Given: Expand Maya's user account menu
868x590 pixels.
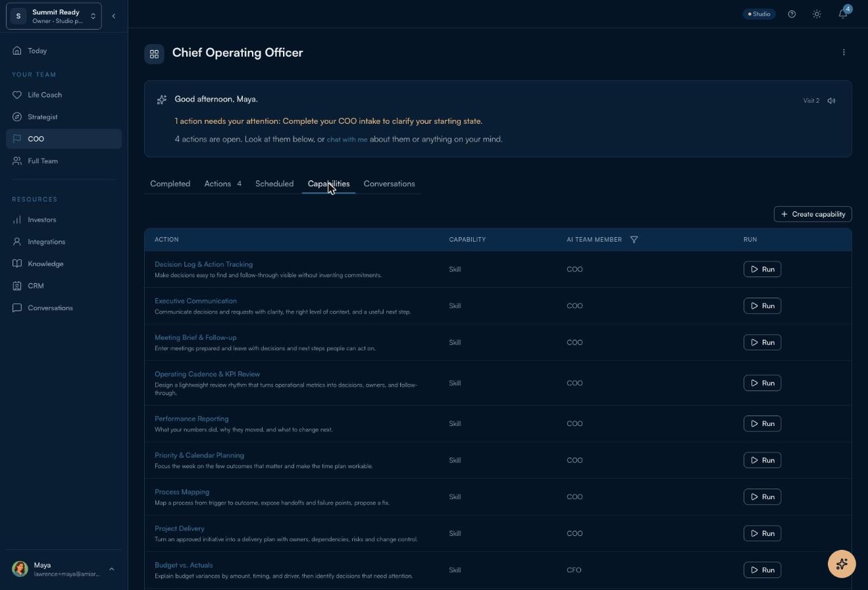Looking at the screenshot, I should pyautogui.click(x=64, y=569).
